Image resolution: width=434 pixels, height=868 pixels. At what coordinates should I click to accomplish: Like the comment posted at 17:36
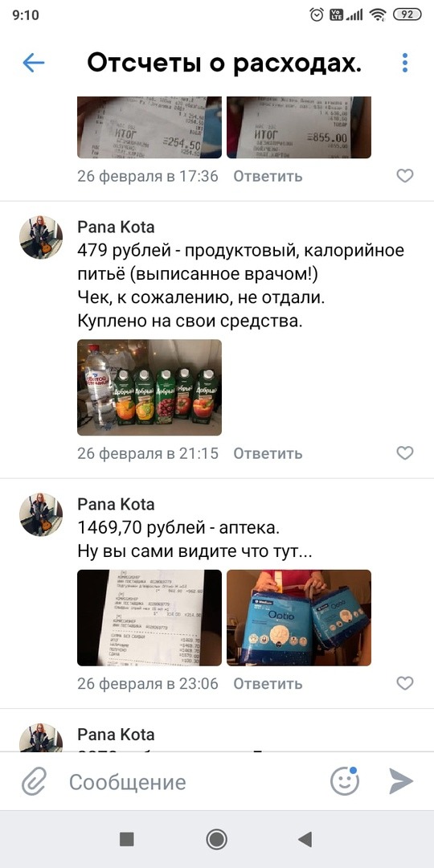[x=405, y=176]
